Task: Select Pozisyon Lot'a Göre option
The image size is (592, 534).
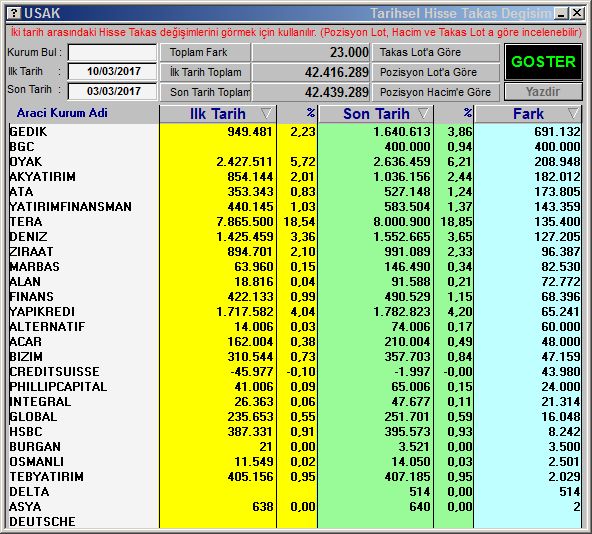Action: (436, 72)
